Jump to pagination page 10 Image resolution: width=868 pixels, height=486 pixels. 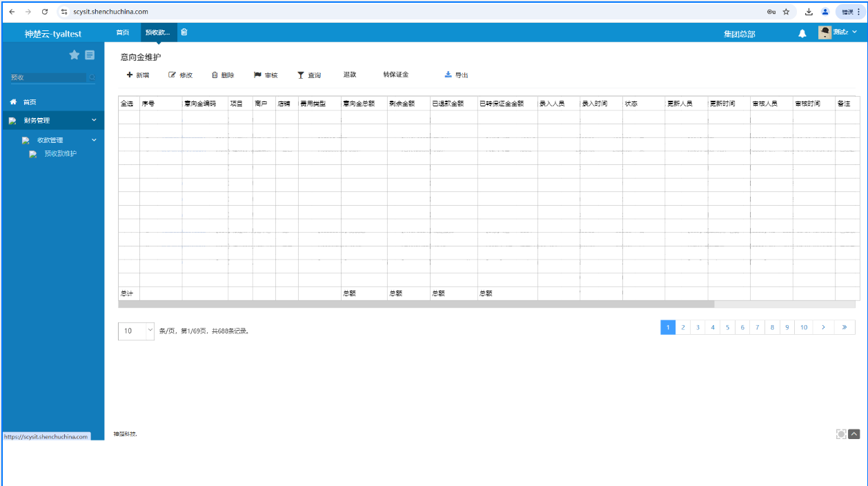click(x=804, y=327)
